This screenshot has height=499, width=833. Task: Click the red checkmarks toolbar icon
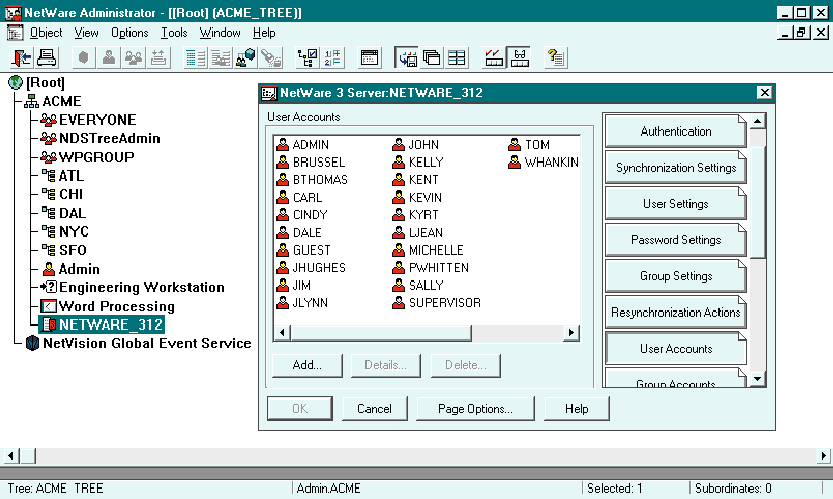(494, 57)
